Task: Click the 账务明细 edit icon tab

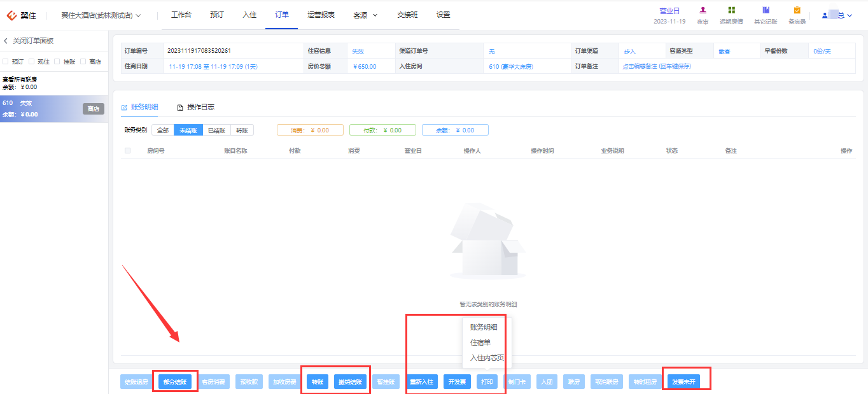Action: [125, 108]
